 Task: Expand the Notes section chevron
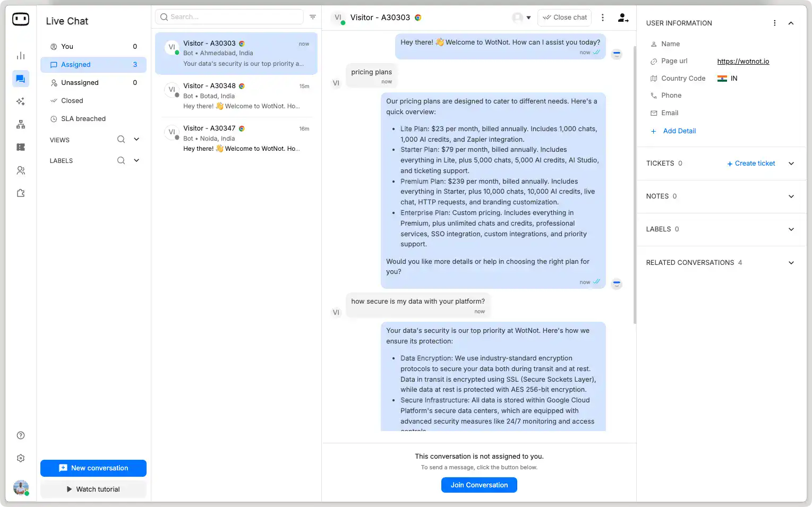click(791, 196)
